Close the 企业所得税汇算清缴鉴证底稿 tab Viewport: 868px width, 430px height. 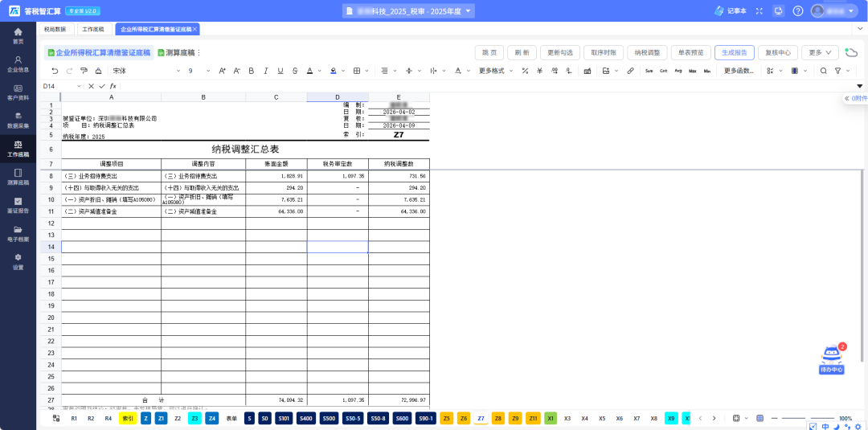click(194, 29)
